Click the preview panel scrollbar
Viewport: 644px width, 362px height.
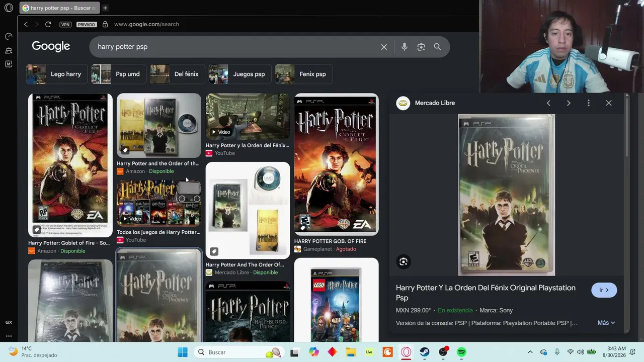[627, 126]
